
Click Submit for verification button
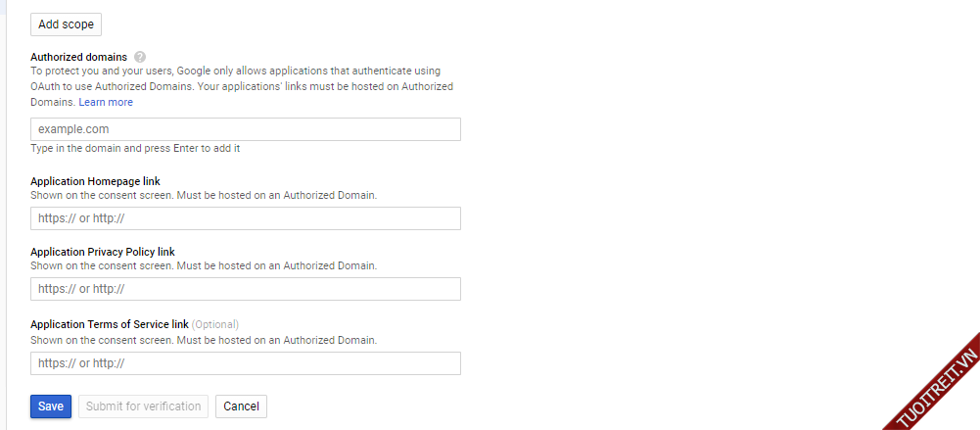143,406
